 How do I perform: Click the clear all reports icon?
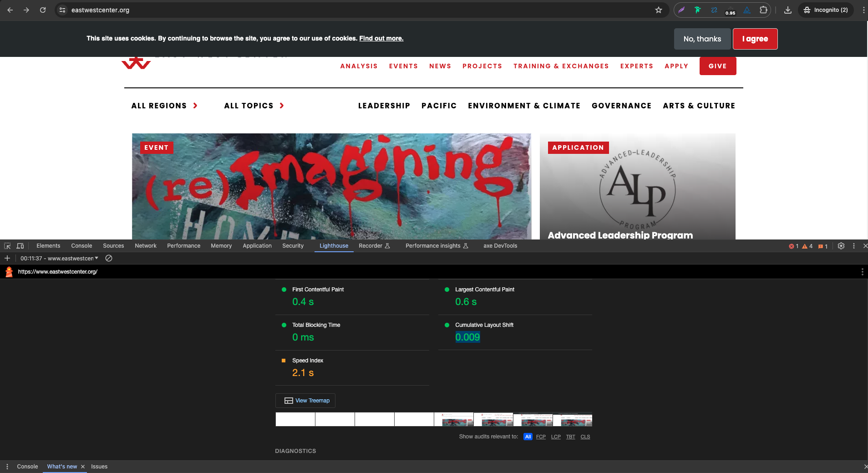(x=109, y=258)
